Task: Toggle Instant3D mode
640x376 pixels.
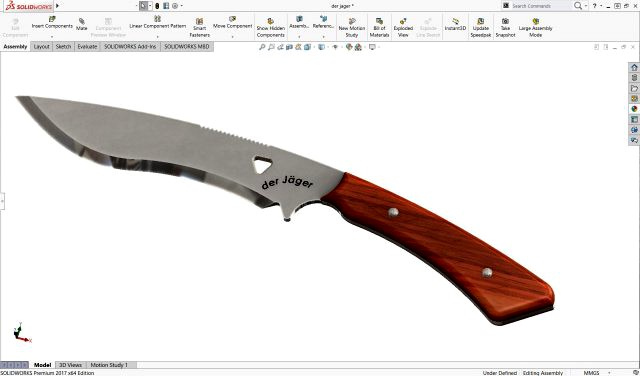Action: (455, 24)
